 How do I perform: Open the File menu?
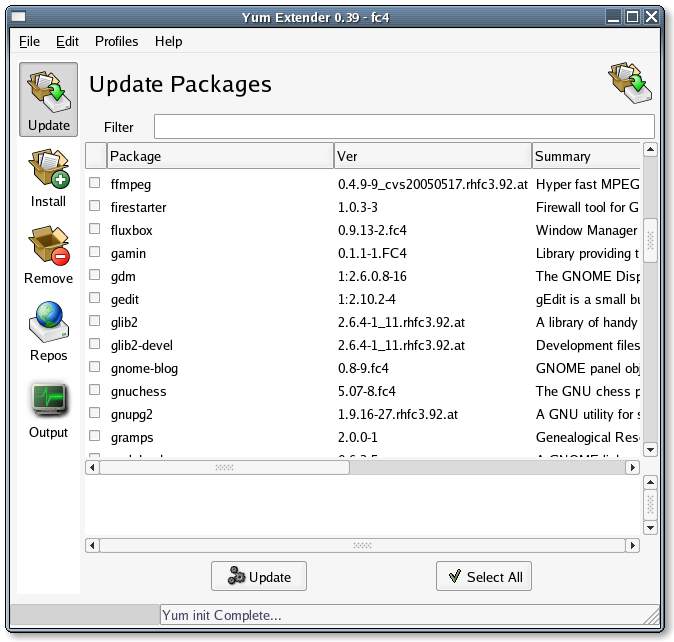29,41
